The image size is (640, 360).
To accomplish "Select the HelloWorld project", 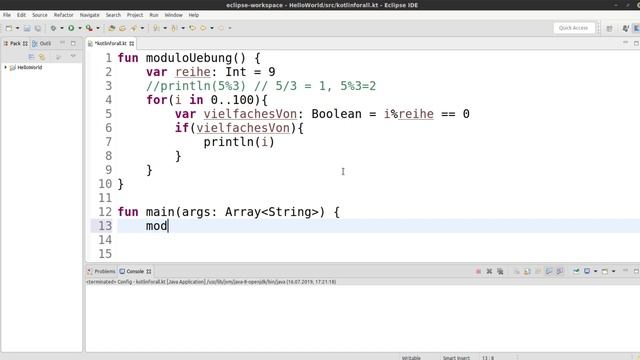I will 29,67.
